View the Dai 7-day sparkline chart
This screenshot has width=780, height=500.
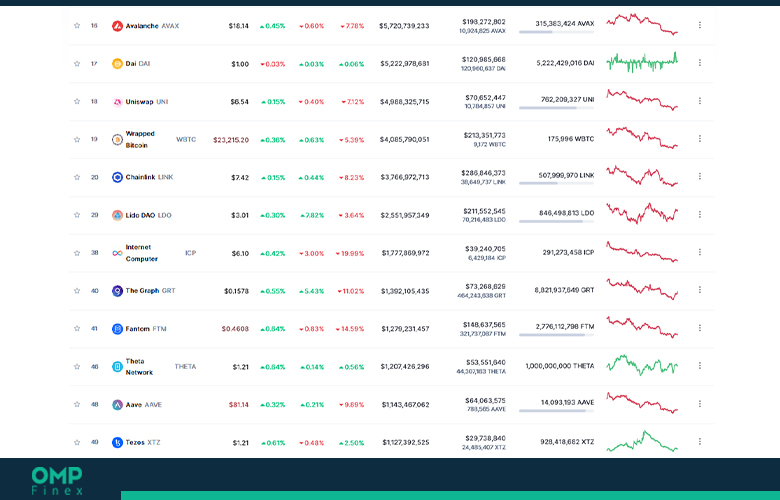click(642, 62)
